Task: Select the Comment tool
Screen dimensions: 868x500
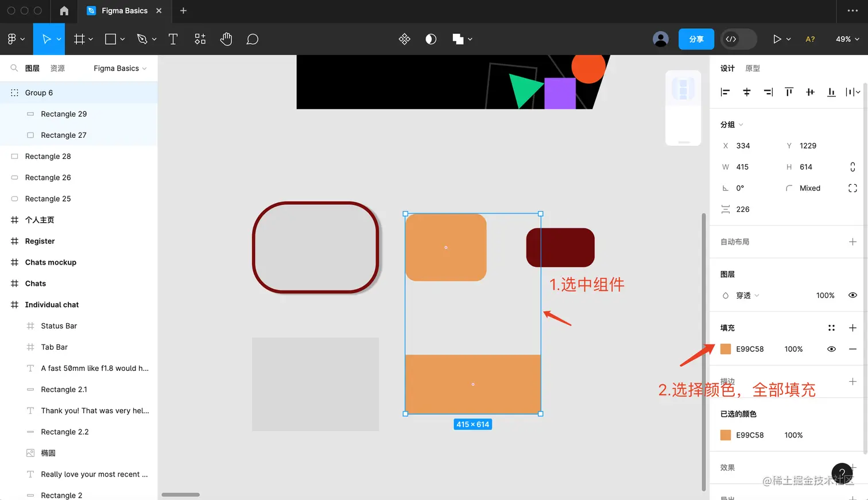Action: coord(253,39)
